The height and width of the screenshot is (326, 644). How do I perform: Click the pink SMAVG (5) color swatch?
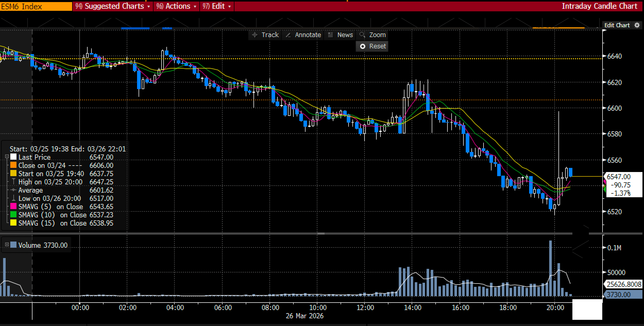click(13, 207)
